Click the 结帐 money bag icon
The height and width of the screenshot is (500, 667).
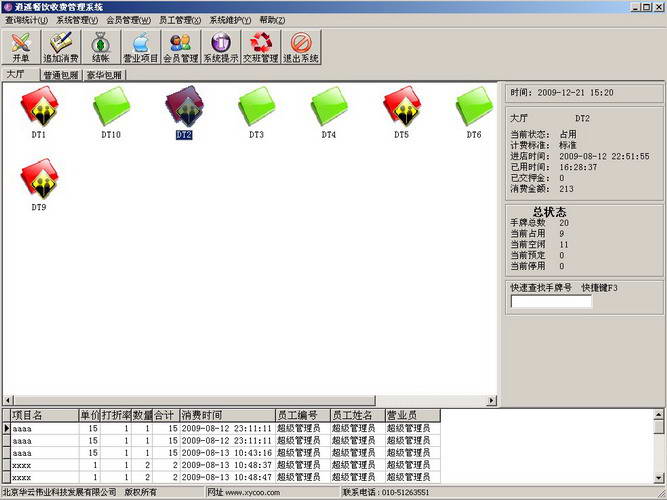pyautogui.click(x=101, y=47)
